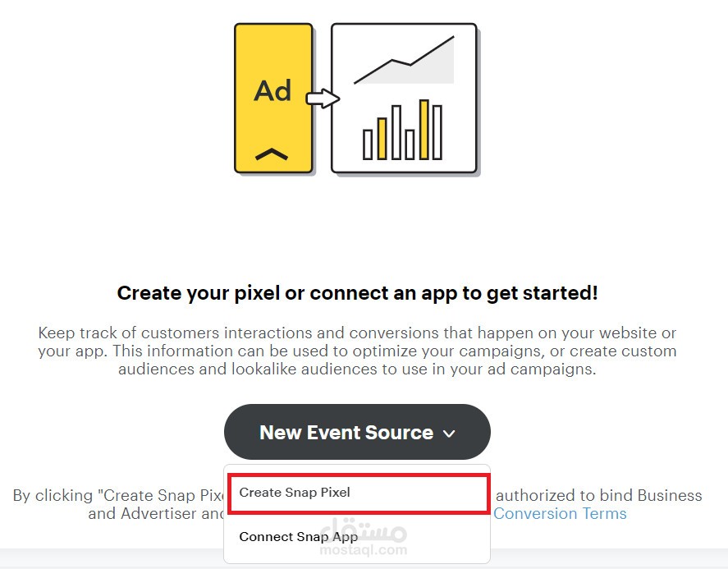Open the Conversion Terms link
This screenshot has height=569, width=728.
(560, 513)
